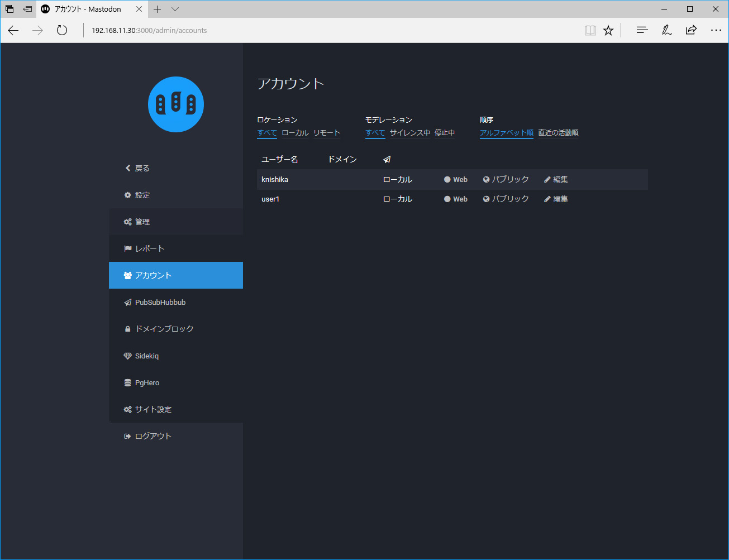This screenshot has height=560, width=729.
Task: Click the Mastodon instance logo
Action: pyautogui.click(x=176, y=104)
